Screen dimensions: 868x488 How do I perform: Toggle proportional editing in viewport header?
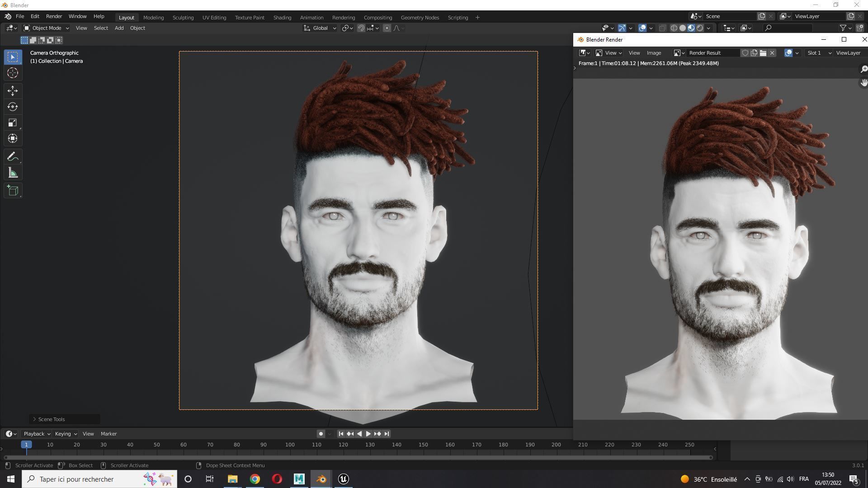[x=387, y=28]
